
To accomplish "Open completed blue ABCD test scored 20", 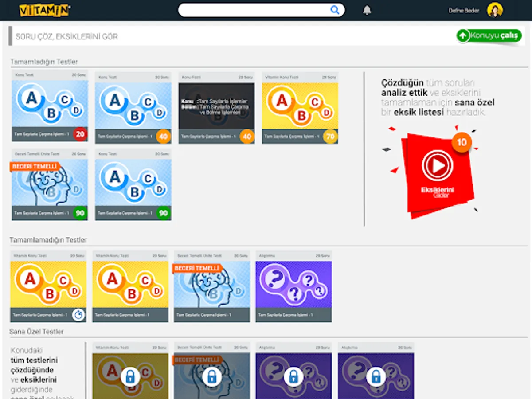I will tap(50, 106).
